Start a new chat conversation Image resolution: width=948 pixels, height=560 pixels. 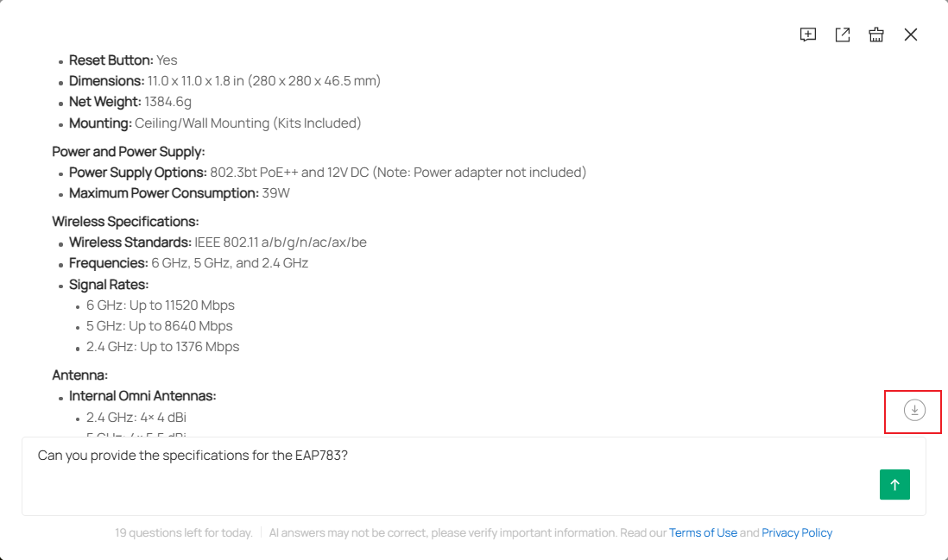coord(808,35)
